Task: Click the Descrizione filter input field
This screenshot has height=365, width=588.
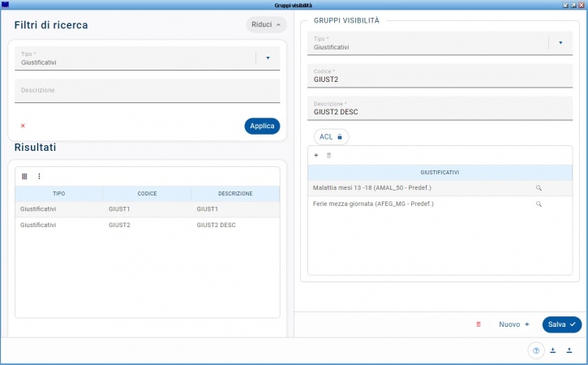Action: (x=148, y=90)
